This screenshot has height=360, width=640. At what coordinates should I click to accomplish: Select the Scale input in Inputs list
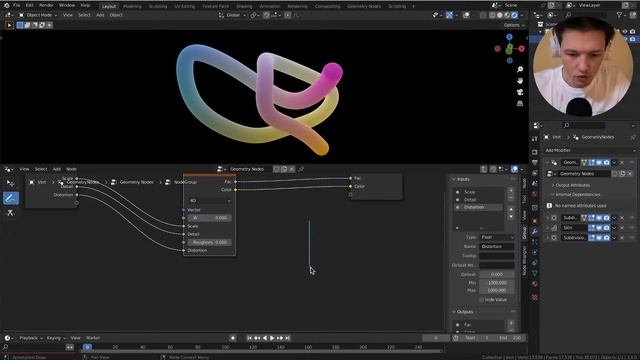478,192
